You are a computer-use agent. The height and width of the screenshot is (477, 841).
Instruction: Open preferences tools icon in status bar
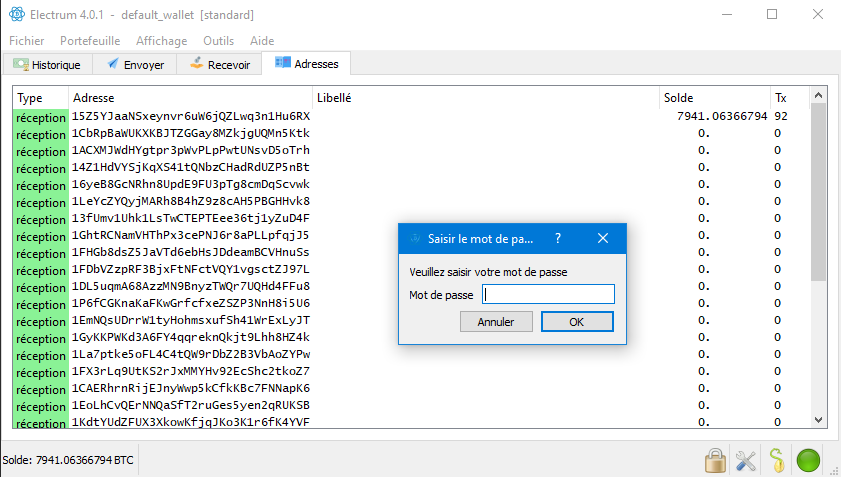[x=746, y=460]
